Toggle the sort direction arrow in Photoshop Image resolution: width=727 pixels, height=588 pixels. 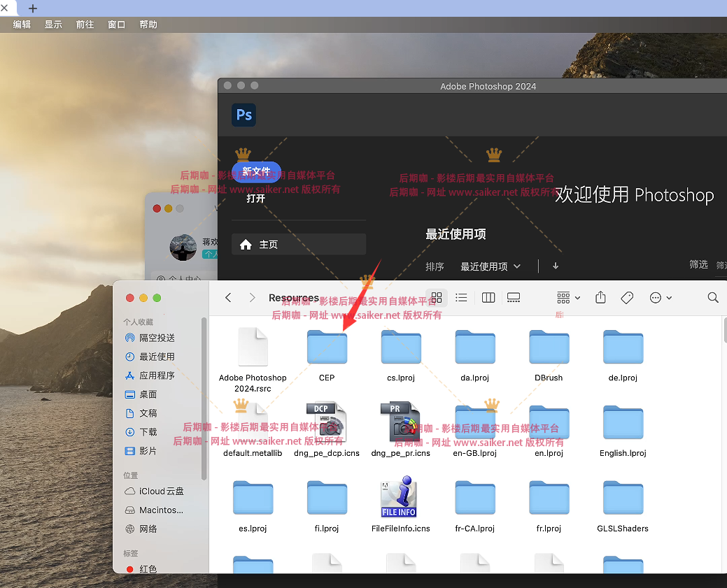pyautogui.click(x=556, y=266)
